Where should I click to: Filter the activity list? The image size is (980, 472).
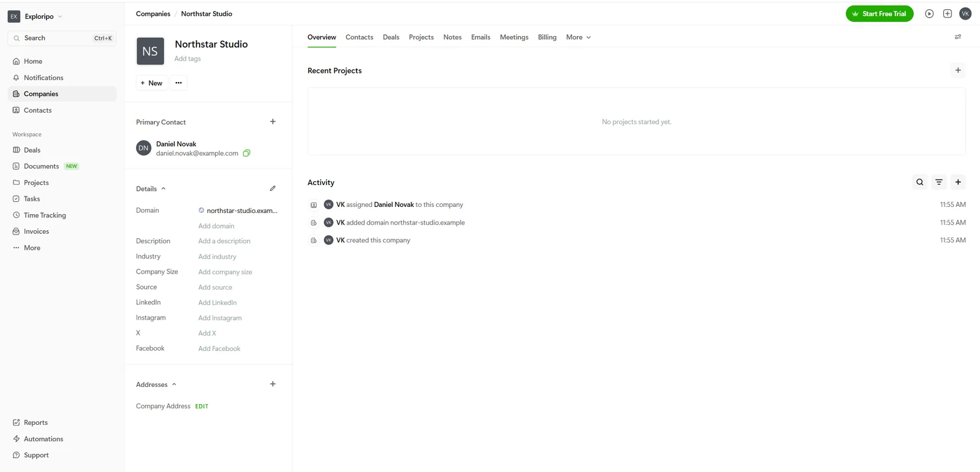coord(939,182)
